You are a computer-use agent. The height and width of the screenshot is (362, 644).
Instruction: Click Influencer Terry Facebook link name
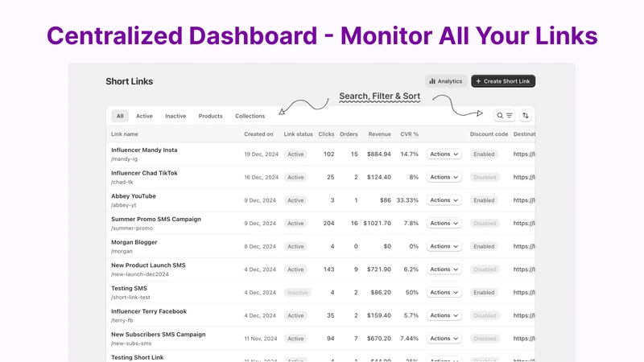(149, 311)
